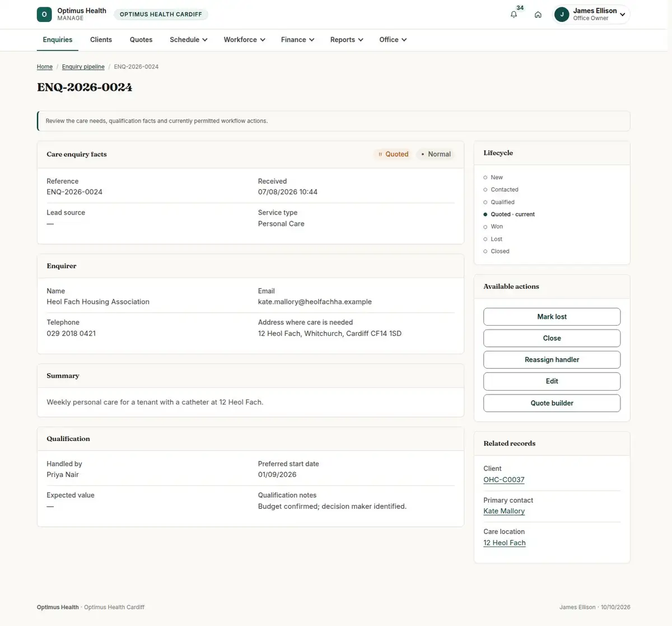
Task: Click the telephone number 029 2018 0421
Action: pos(71,333)
